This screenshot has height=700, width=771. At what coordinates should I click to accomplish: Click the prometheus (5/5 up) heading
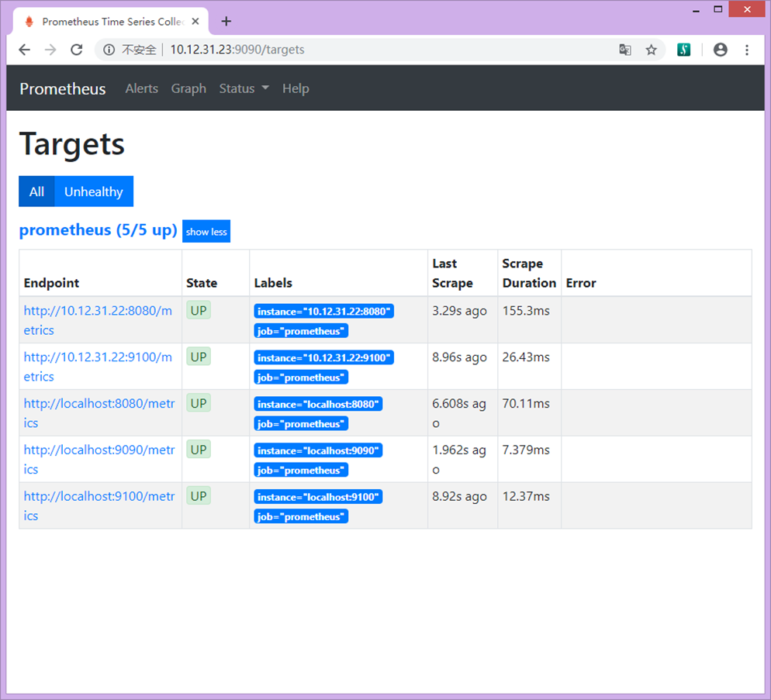click(98, 230)
